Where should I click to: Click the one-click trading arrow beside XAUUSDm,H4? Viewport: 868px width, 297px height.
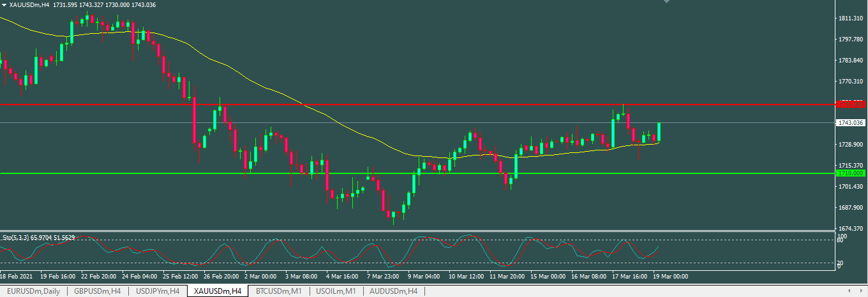(4, 4)
